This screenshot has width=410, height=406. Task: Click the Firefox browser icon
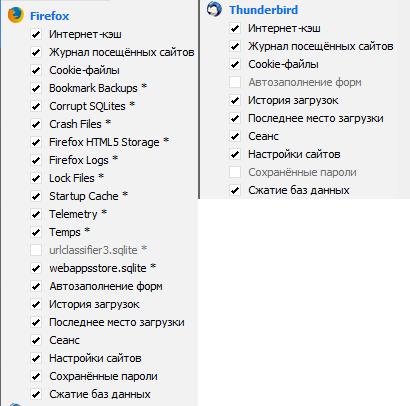coord(16,15)
